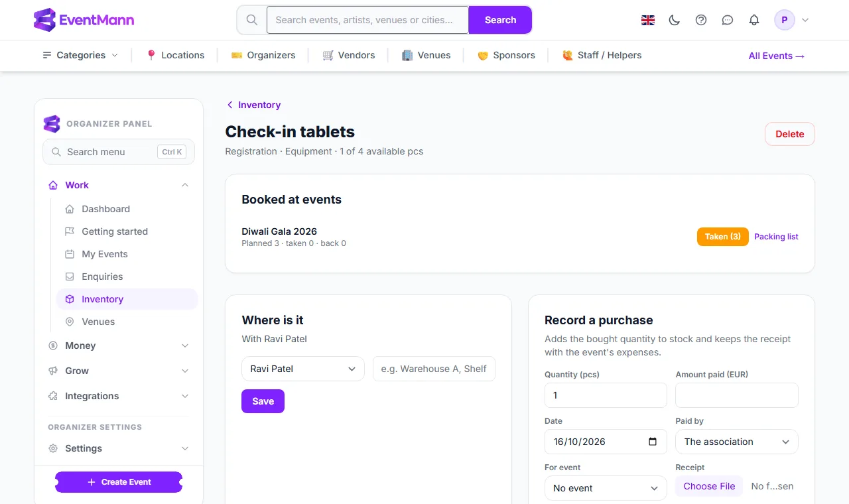Save the Where is it location

click(263, 401)
